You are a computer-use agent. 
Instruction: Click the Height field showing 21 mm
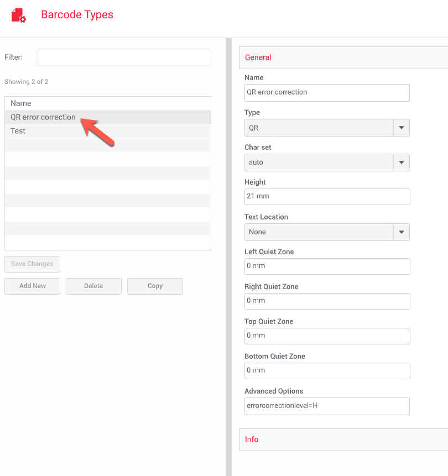[x=326, y=197]
